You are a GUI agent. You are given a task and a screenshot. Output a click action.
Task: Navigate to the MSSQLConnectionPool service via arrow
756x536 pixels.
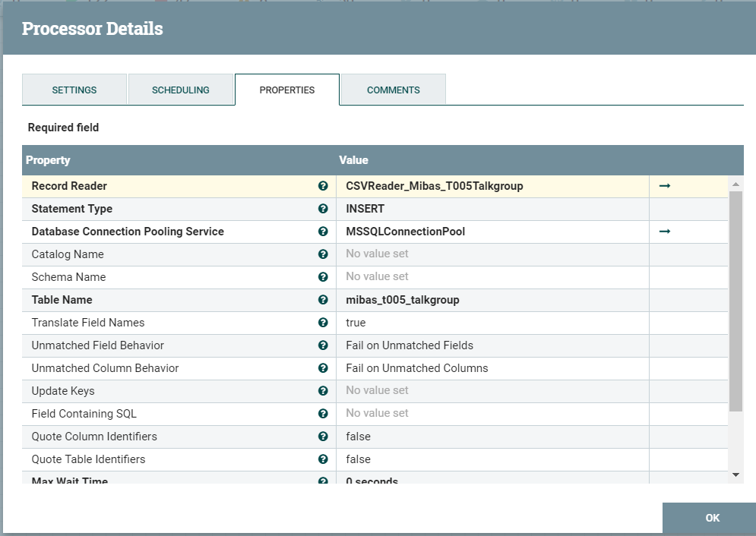(x=665, y=231)
